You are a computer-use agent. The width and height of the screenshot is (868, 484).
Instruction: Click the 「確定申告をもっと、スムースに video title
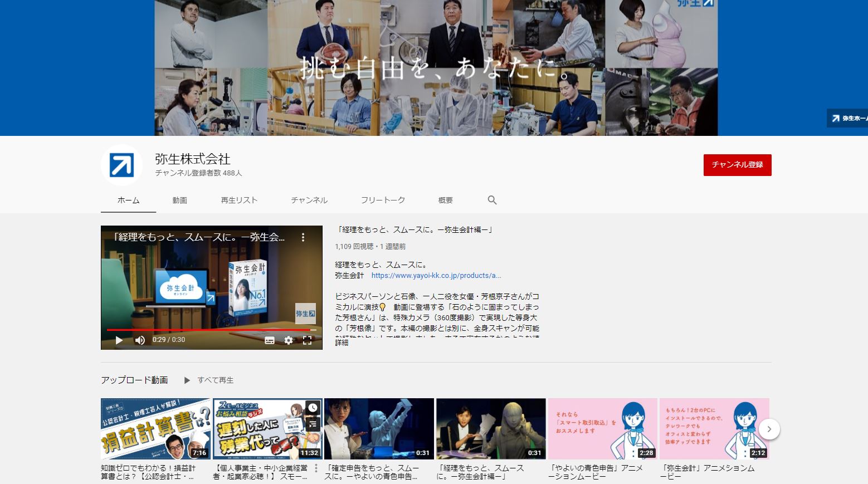pos(372,472)
